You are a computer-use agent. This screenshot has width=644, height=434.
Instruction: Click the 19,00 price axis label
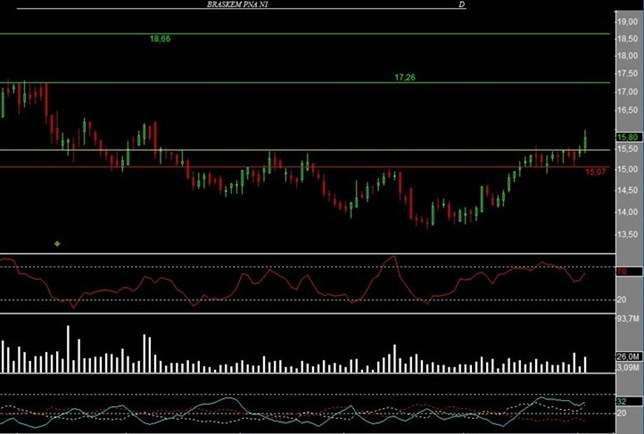tap(627, 19)
